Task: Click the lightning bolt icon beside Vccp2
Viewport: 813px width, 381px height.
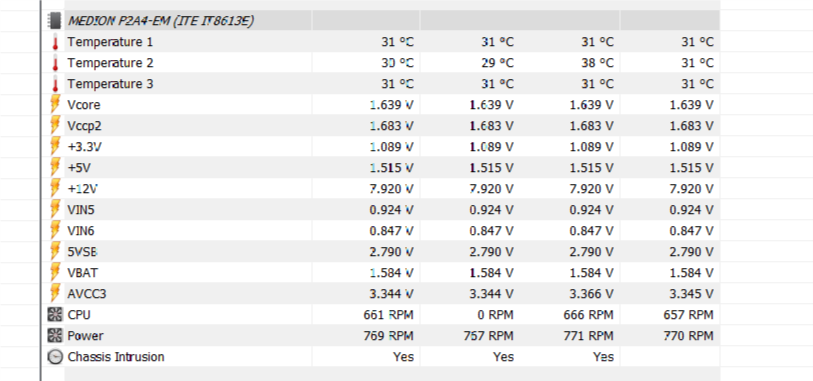Action: click(x=55, y=126)
